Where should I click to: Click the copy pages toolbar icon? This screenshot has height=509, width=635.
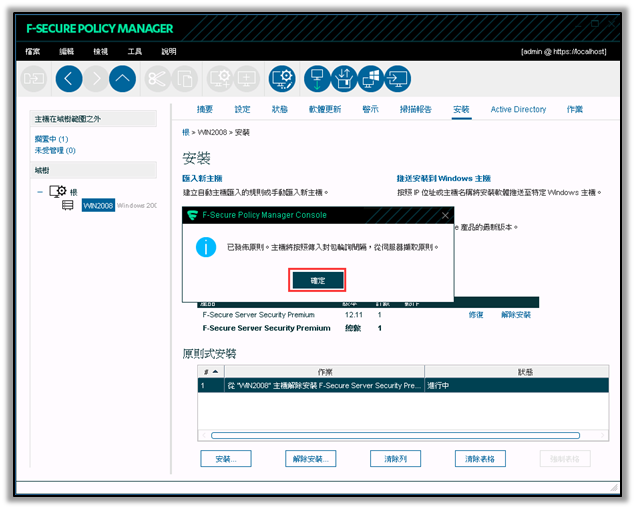[x=185, y=79]
